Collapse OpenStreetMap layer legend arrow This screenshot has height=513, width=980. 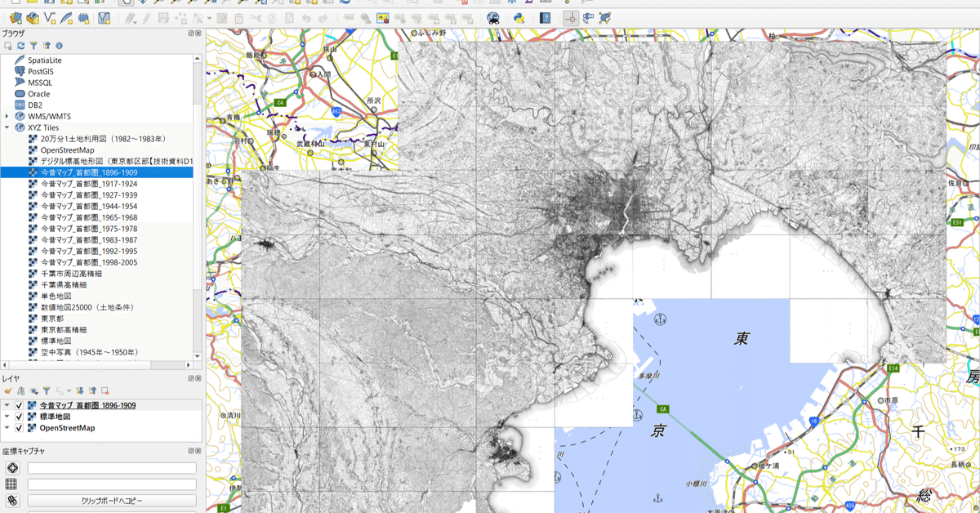7,427
